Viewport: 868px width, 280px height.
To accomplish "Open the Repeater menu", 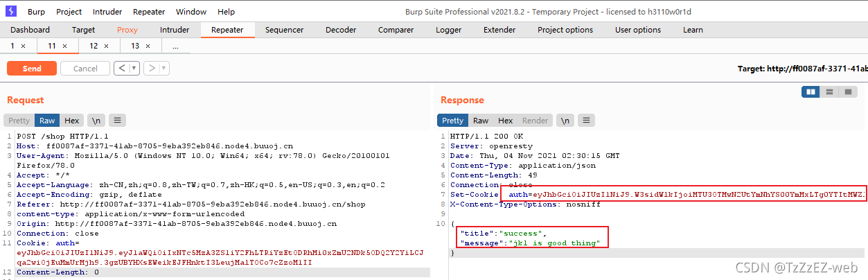I will [149, 12].
